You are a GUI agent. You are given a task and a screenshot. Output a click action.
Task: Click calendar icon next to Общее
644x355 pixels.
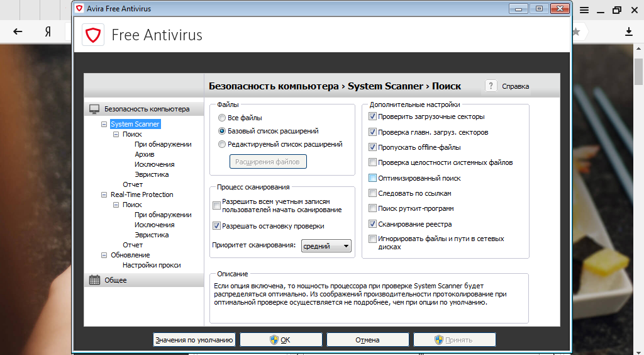click(94, 280)
